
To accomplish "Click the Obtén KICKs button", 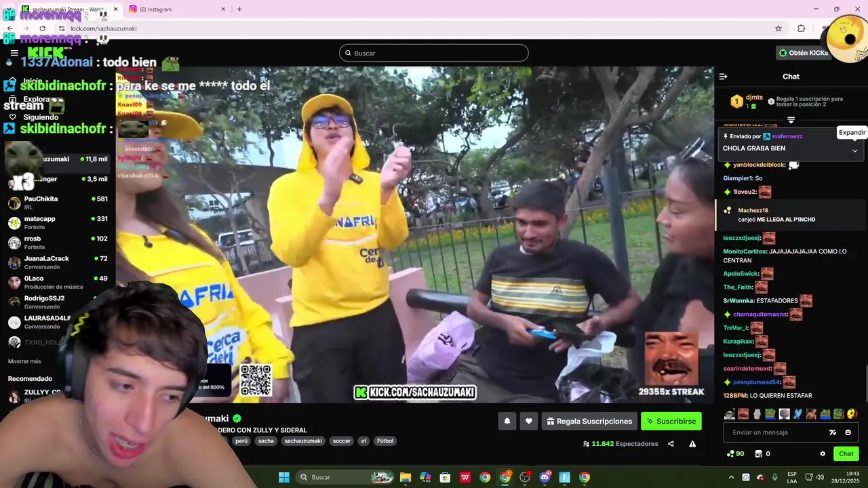I will pos(804,53).
